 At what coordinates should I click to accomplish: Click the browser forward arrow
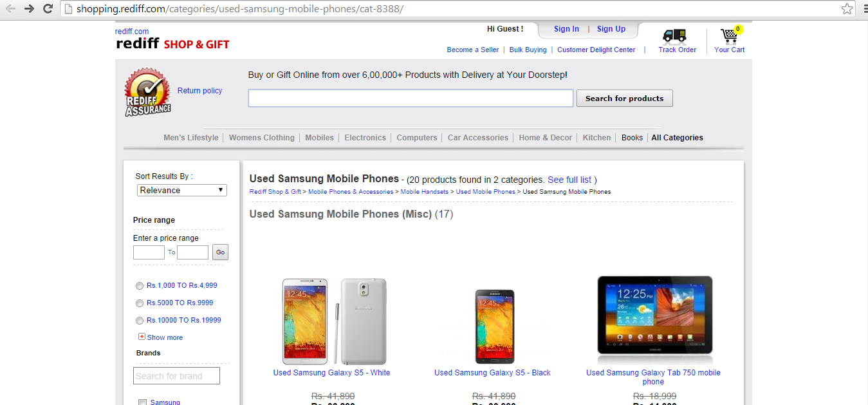click(x=29, y=9)
